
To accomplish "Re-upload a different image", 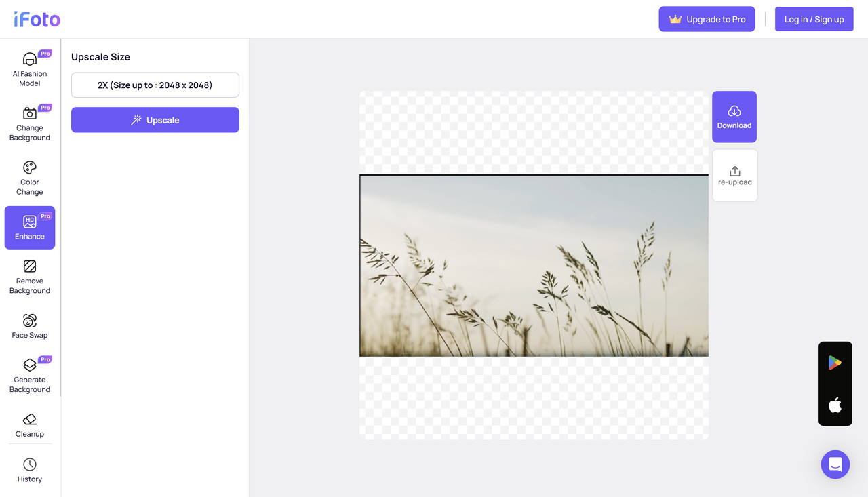I will point(734,175).
